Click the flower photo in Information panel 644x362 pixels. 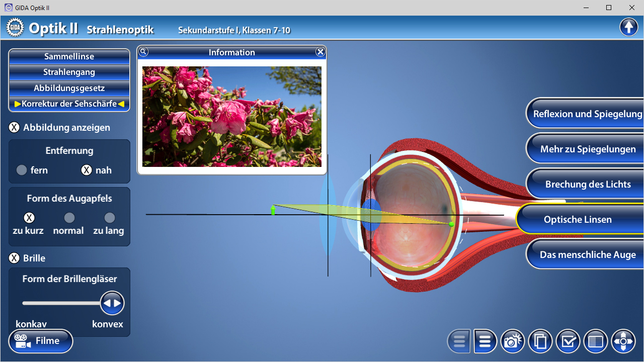click(x=232, y=117)
